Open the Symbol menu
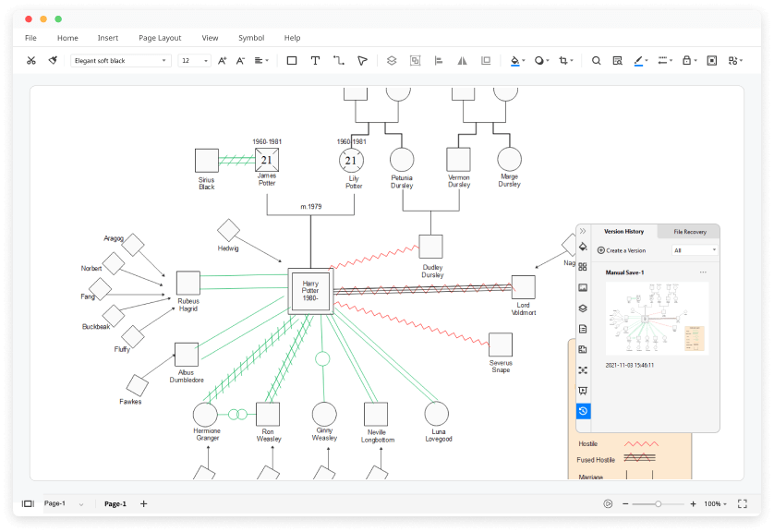Viewport: 774px width, 532px height. (x=251, y=38)
